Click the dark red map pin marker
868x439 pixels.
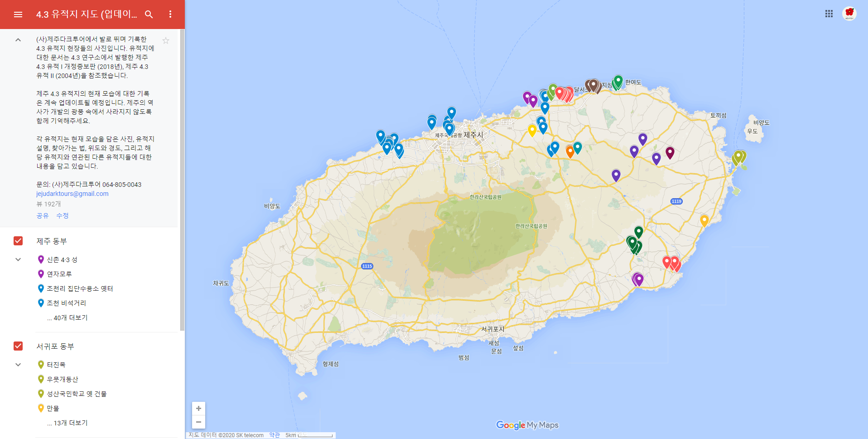coord(670,153)
